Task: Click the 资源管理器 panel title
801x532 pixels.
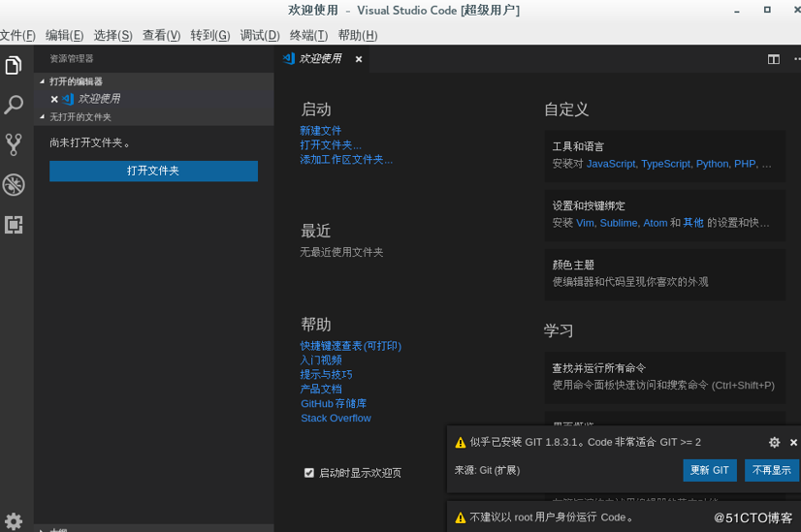Action: [x=72, y=59]
